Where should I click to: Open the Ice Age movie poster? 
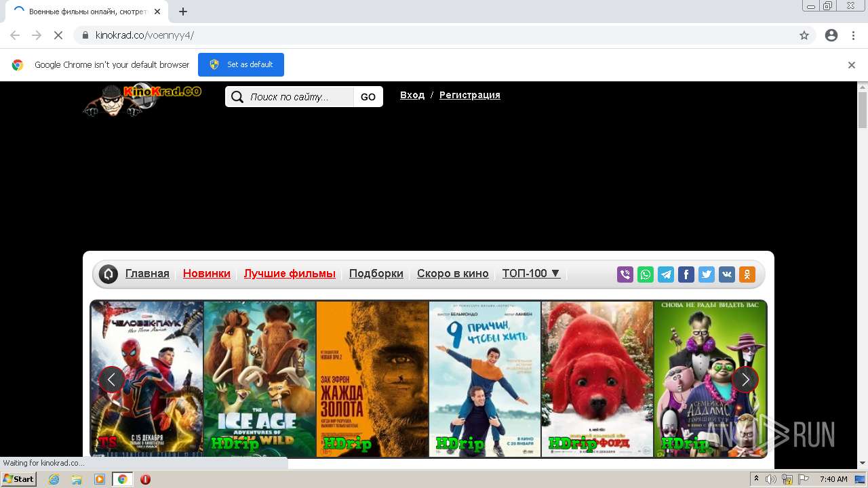(x=260, y=379)
